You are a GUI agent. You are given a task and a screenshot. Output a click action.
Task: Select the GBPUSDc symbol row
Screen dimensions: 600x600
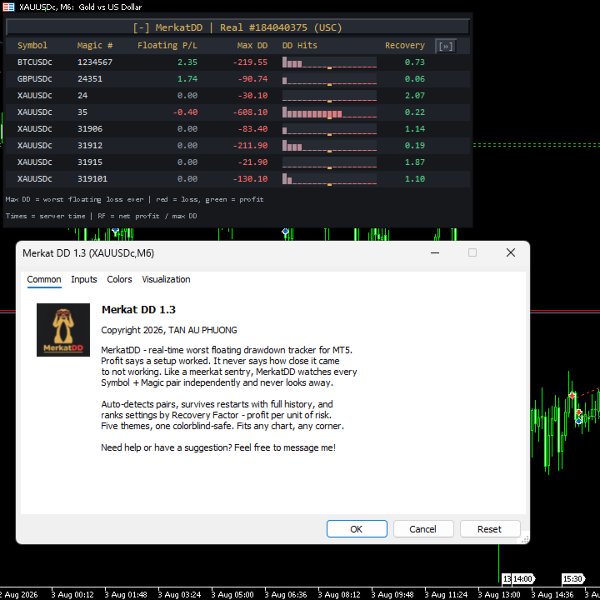click(238, 79)
